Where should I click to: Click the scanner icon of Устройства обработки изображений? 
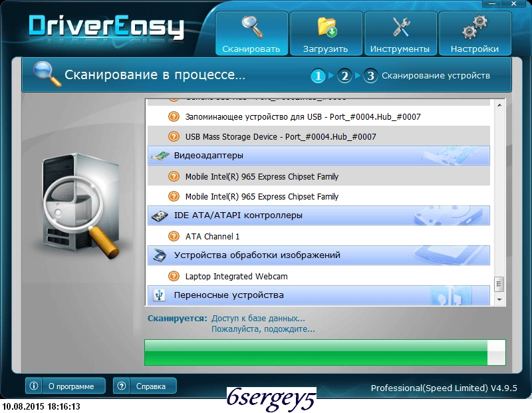pyautogui.click(x=160, y=255)
